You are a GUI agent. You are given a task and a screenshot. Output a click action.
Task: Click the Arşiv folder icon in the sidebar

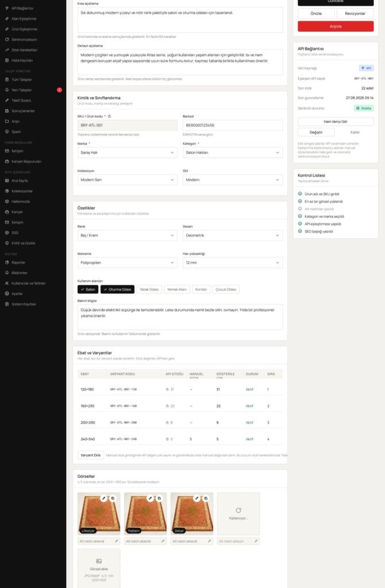[x=7, y=121]
